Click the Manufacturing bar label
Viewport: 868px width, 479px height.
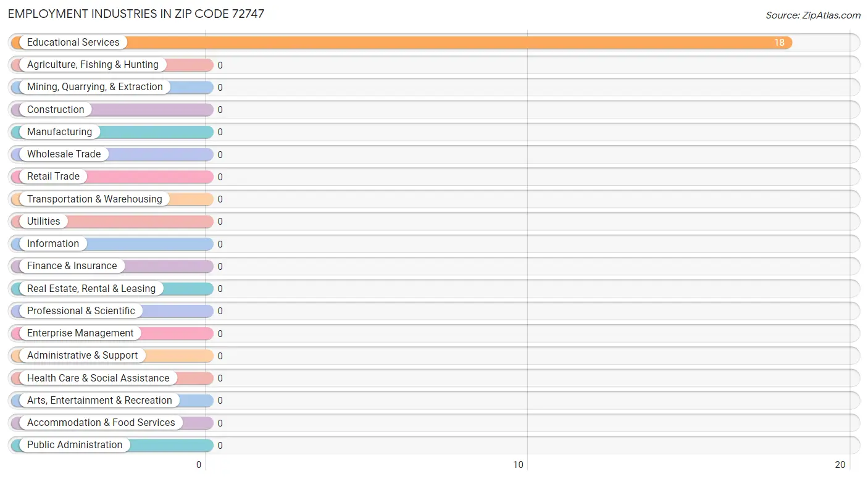59,132
